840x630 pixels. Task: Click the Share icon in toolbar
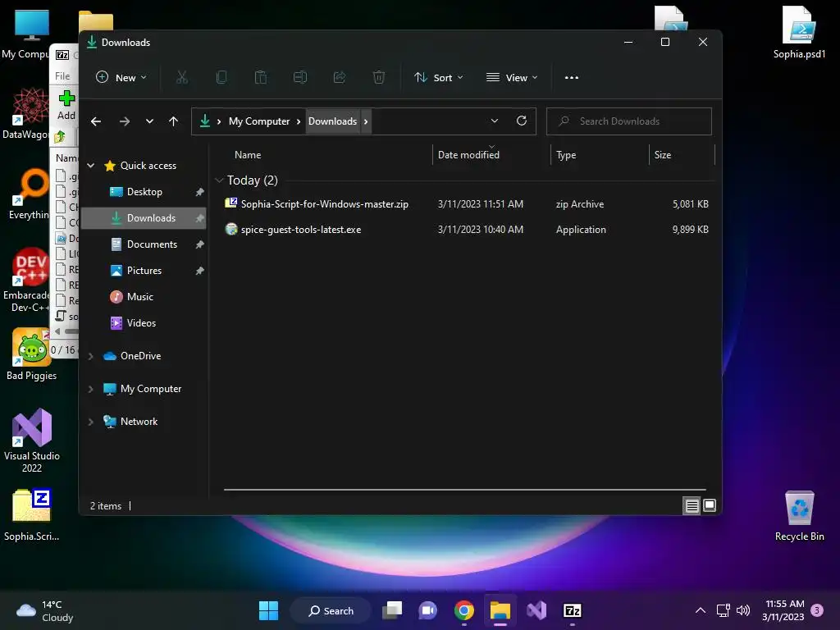pyautogui.click(x=339, y=78)
